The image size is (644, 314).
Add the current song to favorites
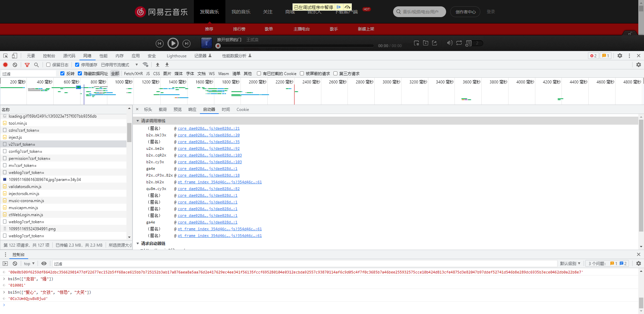pos(426,43)
